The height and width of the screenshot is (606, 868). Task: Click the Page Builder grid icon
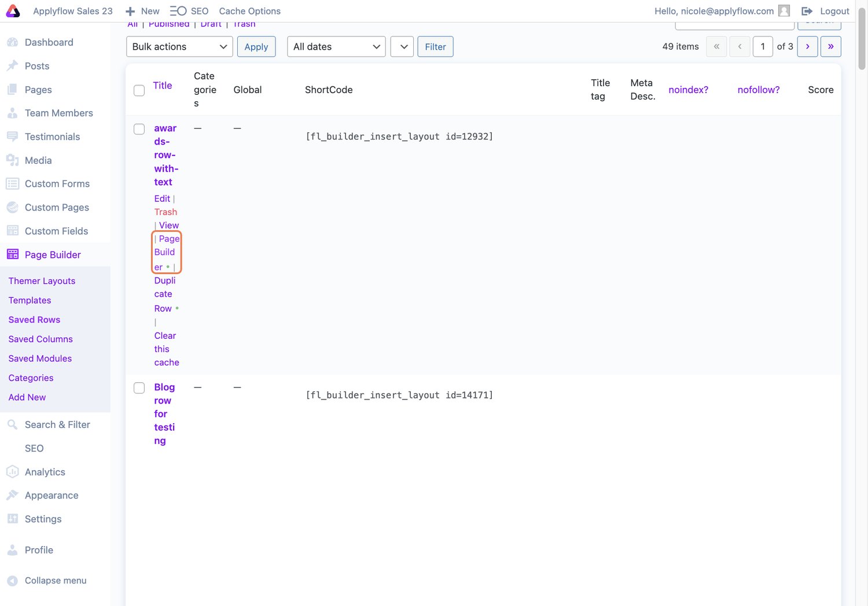(12, 254)
